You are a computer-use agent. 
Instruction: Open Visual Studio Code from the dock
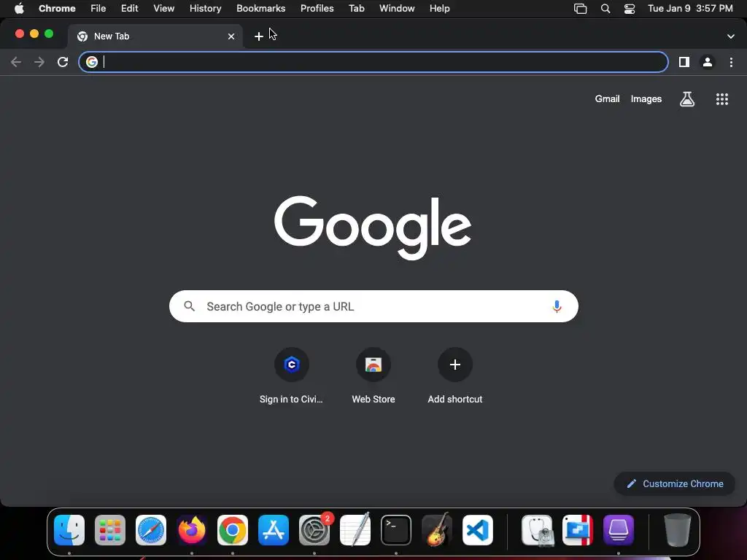point(477,530)
